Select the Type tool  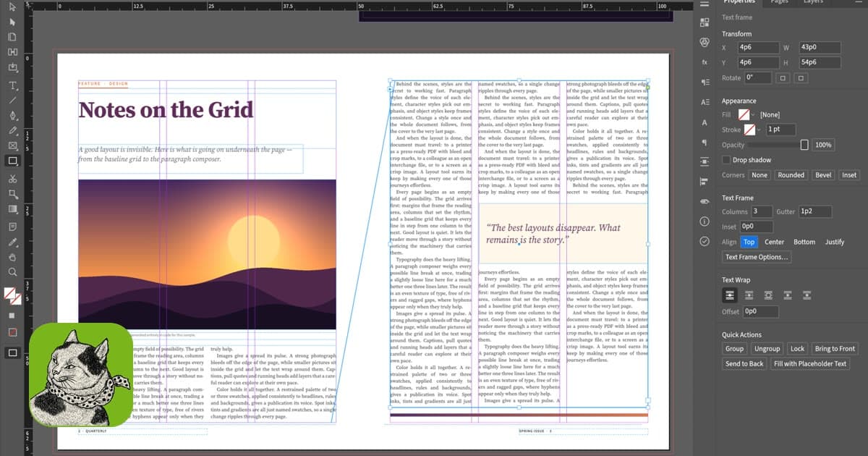tap(13, 86)
